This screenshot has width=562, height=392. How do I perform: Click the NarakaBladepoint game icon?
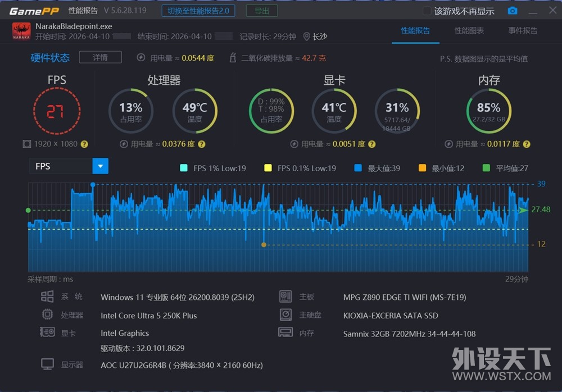click(x=21, y=31)
